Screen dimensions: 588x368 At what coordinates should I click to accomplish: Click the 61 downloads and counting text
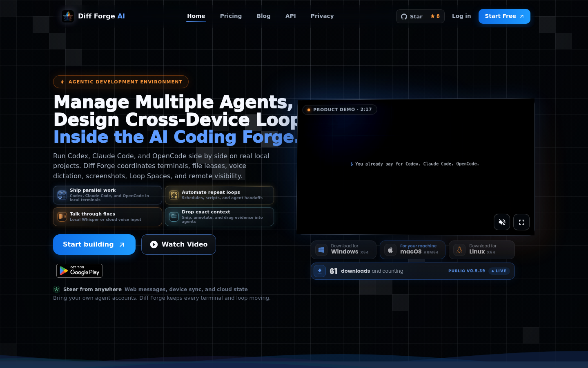pos(366,271)
